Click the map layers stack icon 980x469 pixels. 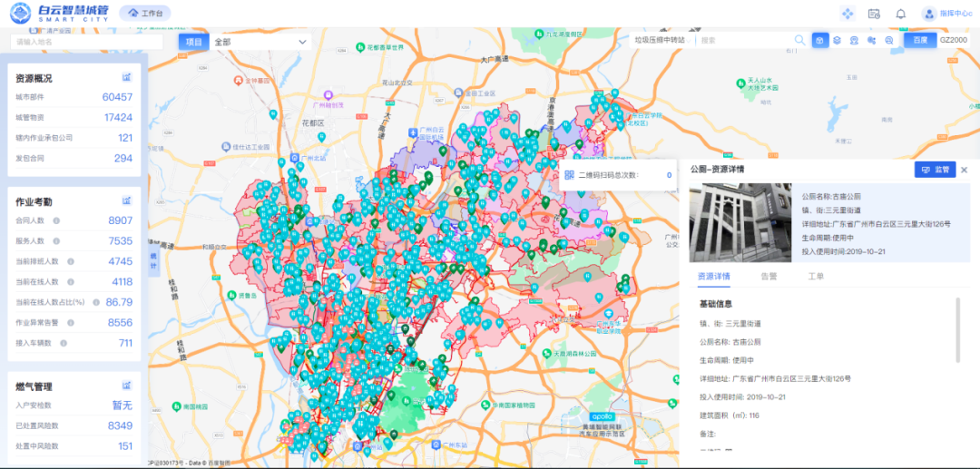pyautogui.click(x=838, y=41)
